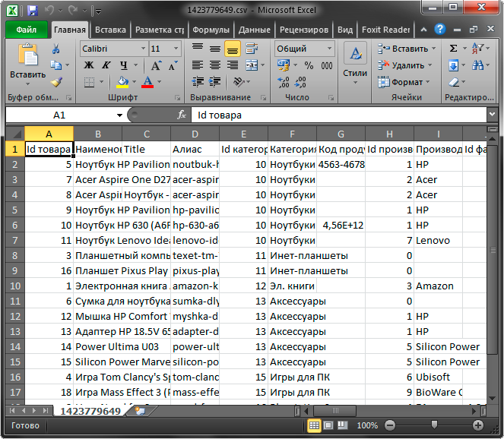The height and width of the screenshot is (439, 504).
Task: Click the Percent style icon
Action: [x=309, y=65]
